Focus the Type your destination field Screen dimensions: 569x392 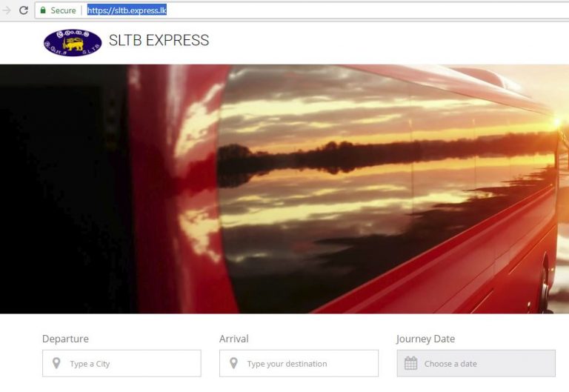click(x=299, y=363)
